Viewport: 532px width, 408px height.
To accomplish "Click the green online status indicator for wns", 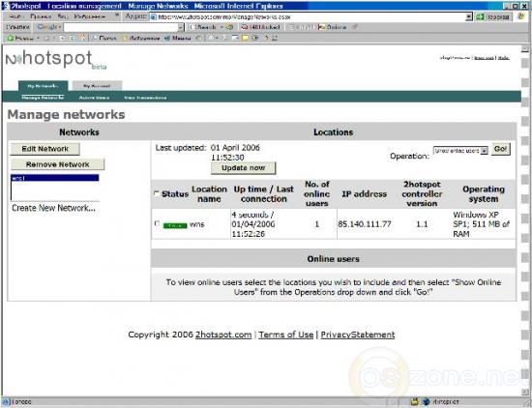I will point(175,225).
